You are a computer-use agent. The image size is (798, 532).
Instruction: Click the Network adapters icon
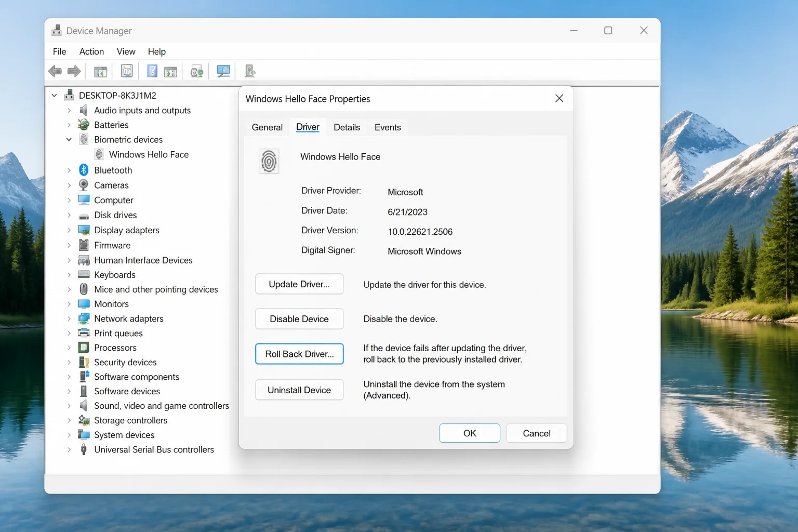click(x=84, y=318)
